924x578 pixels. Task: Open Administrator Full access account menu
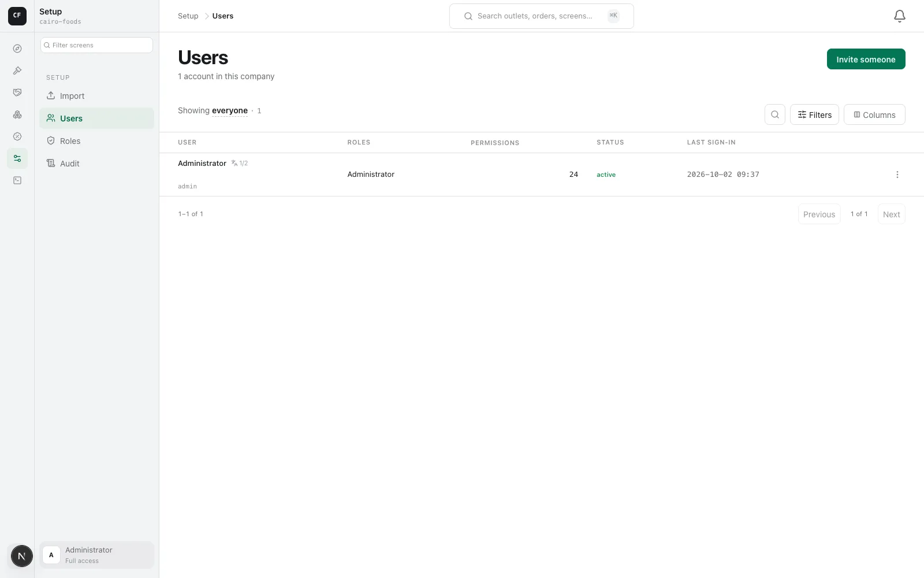[x=97, y=555]
